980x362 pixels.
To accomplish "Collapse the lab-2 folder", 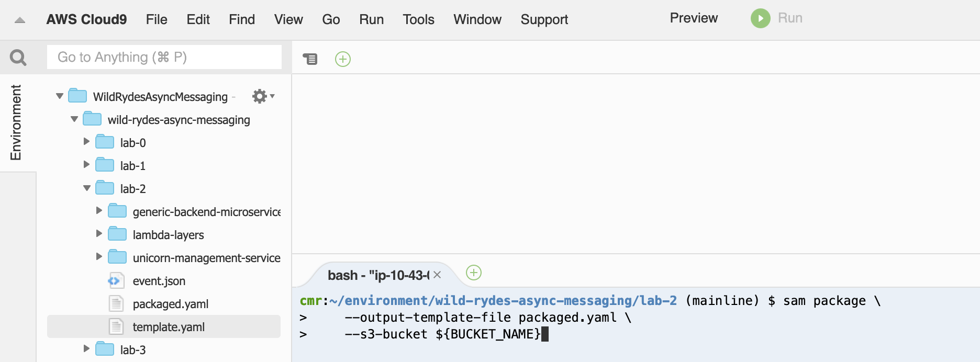I will [x=87, y=188].
